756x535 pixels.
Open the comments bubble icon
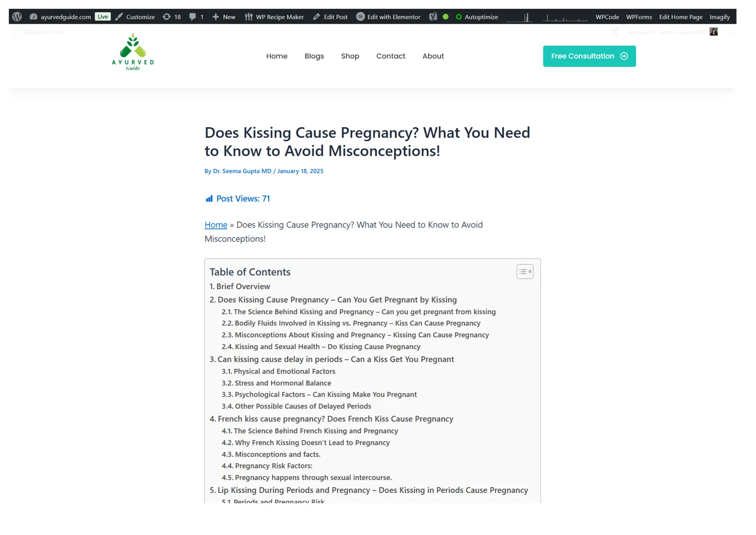(192, 17)
